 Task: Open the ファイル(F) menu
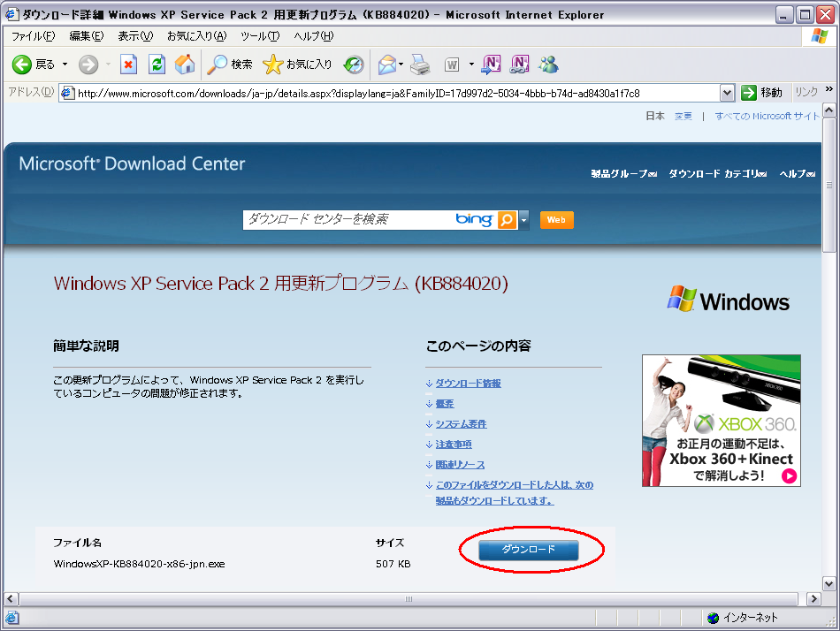tap(34, 36)
